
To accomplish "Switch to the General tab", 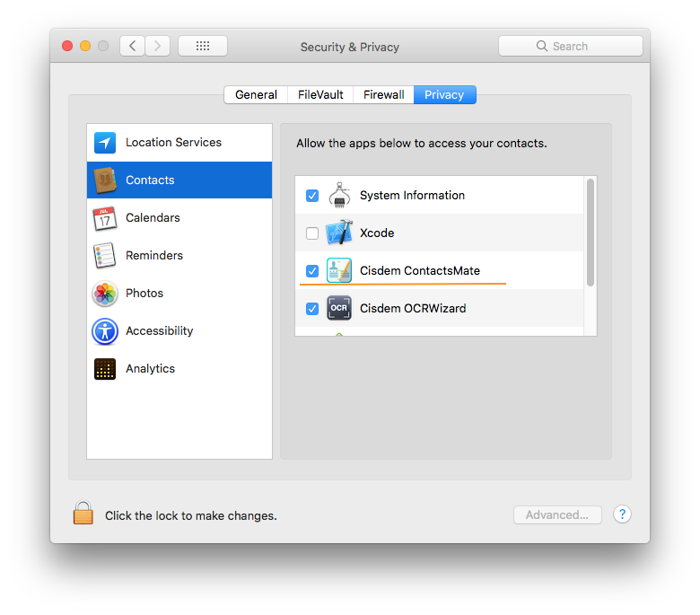I will point(256,94).
